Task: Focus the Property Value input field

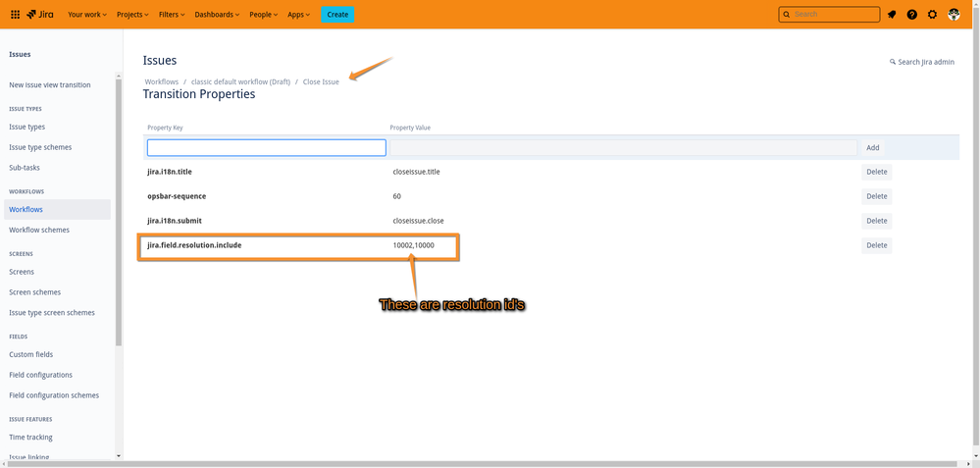Action: [x=623, y=147]
